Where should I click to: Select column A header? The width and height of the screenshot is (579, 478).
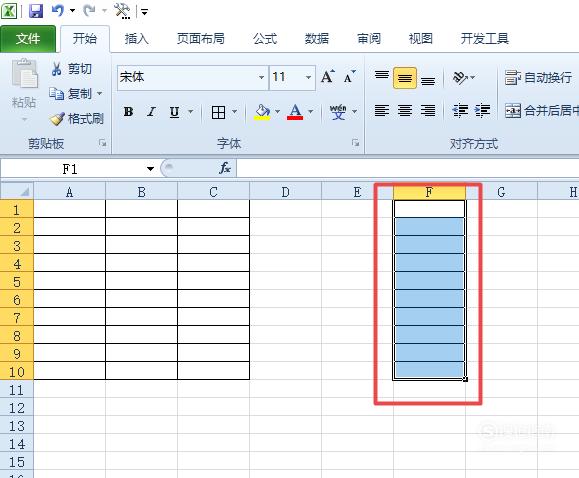pos(69,192)
